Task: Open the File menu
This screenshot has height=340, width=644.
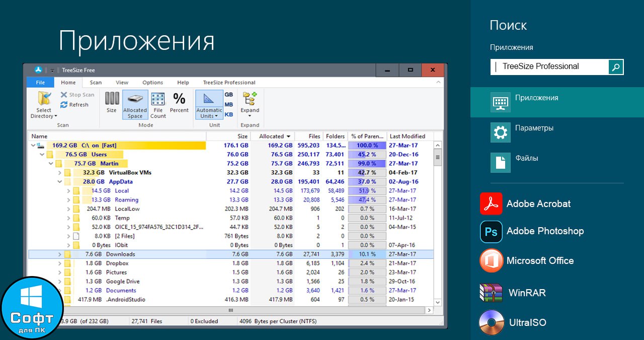Action: (40, 83)
